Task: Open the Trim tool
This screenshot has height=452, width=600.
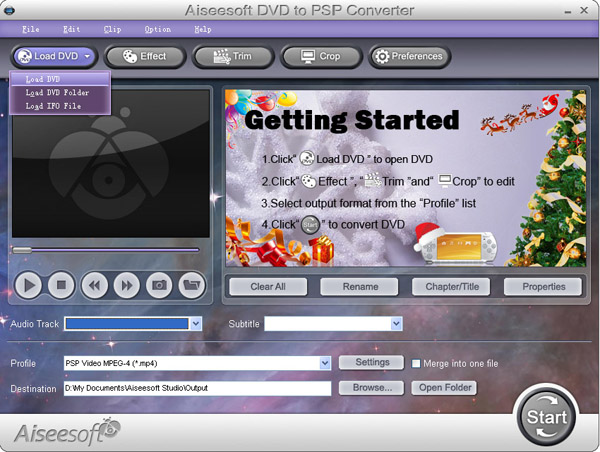Action: tap(233, 57)
